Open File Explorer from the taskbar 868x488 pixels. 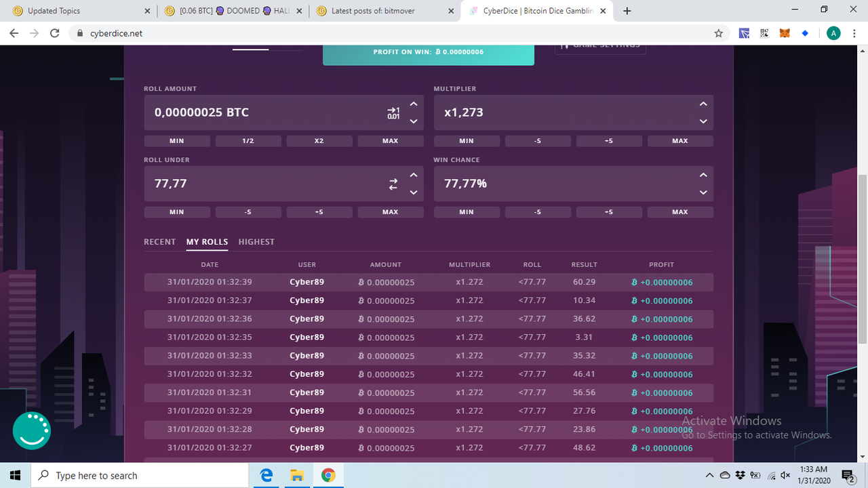(296, 475)
